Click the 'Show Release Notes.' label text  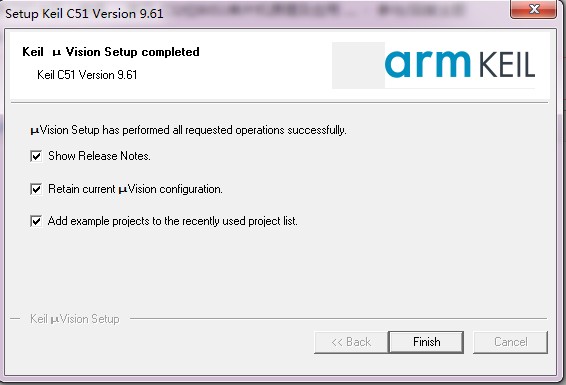(99, 156)
